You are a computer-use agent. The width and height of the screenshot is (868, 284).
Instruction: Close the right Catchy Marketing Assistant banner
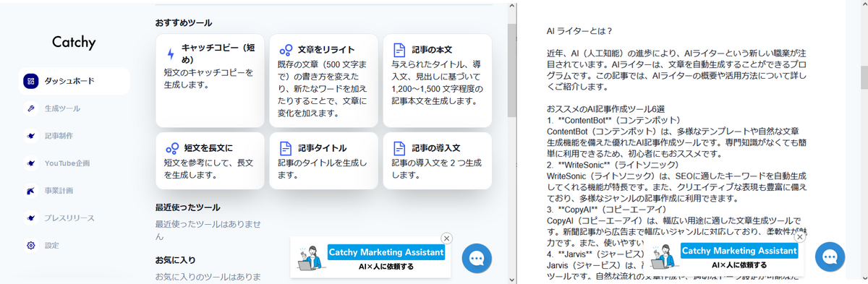pyautogui.click(x=799, y=236)
